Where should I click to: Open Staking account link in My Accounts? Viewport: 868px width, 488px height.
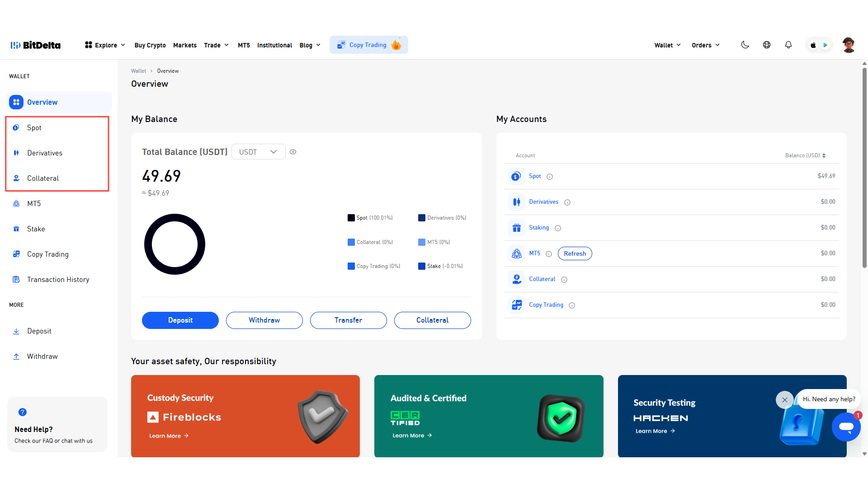(x=539, y=228)
